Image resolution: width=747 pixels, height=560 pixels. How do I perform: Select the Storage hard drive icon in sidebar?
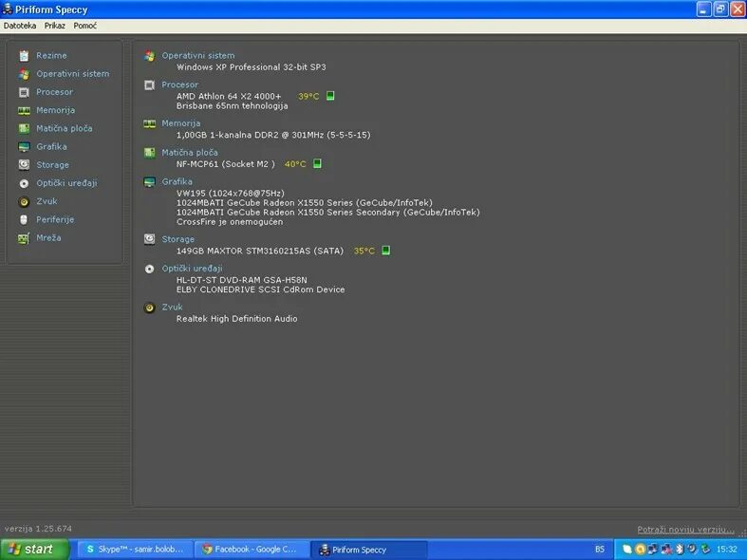click(24, 165)
